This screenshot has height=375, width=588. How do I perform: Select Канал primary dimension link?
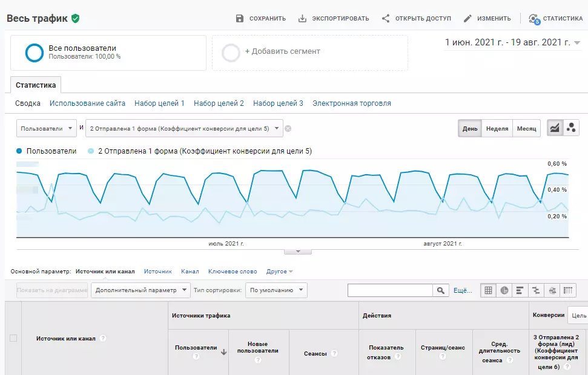190,271
